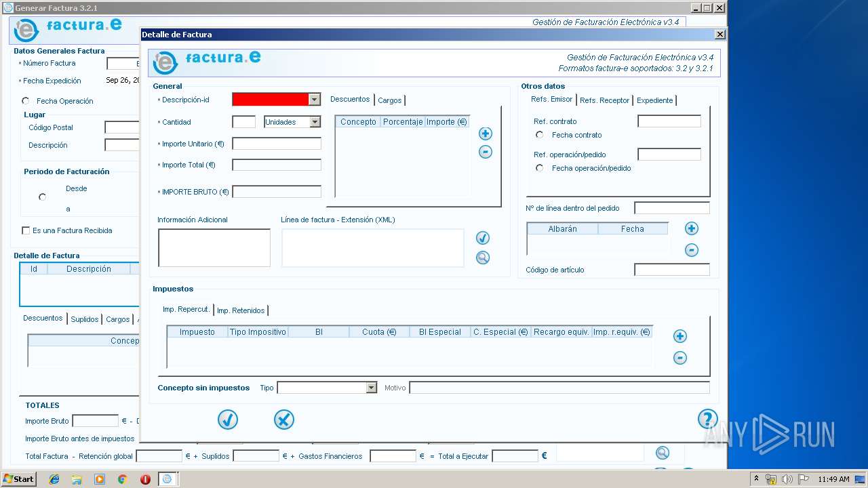The image size is (868, 488).
Task: Click IMPORTE BRUTO input field
Action: 277,192
